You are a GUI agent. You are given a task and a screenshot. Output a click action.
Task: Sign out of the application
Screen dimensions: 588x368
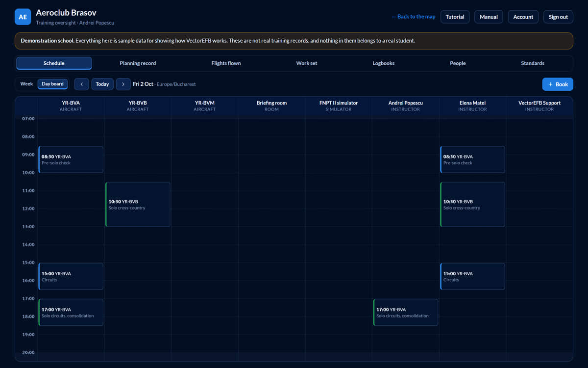click(558, 17)
